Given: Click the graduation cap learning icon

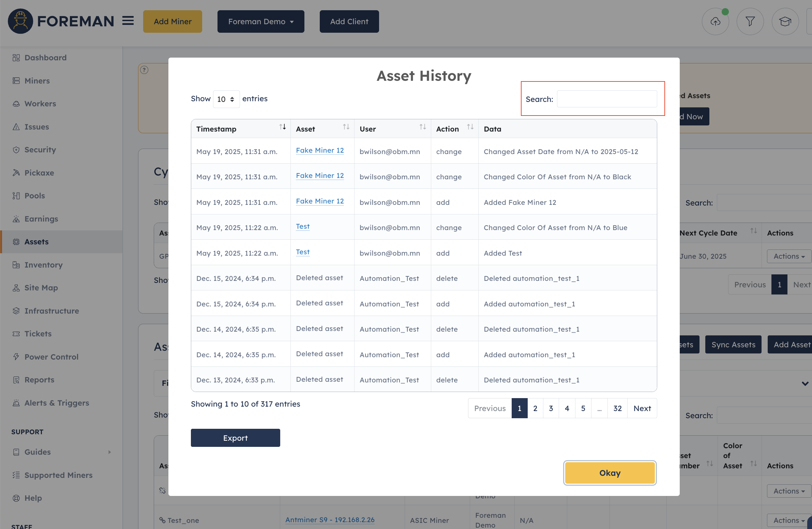Looking at the screenshot, I should pos(785,21).
